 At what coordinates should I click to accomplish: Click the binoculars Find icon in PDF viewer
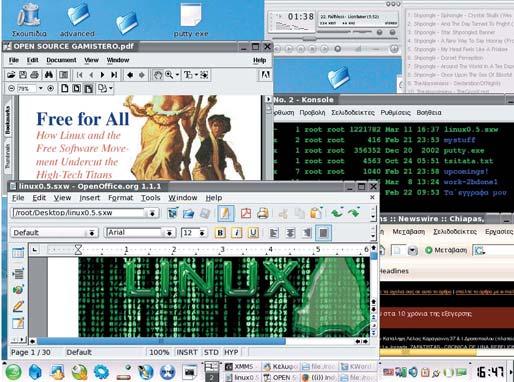click(49, 75)
